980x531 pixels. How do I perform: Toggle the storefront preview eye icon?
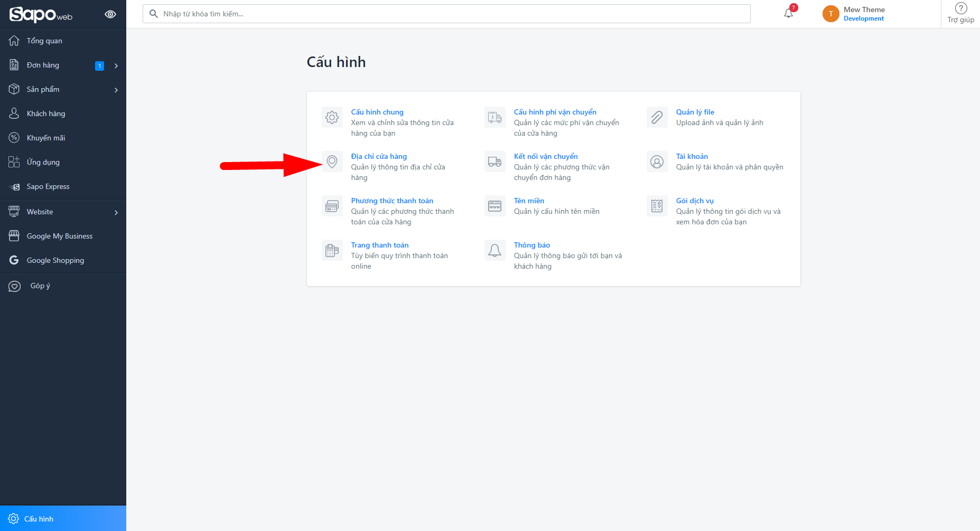(x=110, y=14)
